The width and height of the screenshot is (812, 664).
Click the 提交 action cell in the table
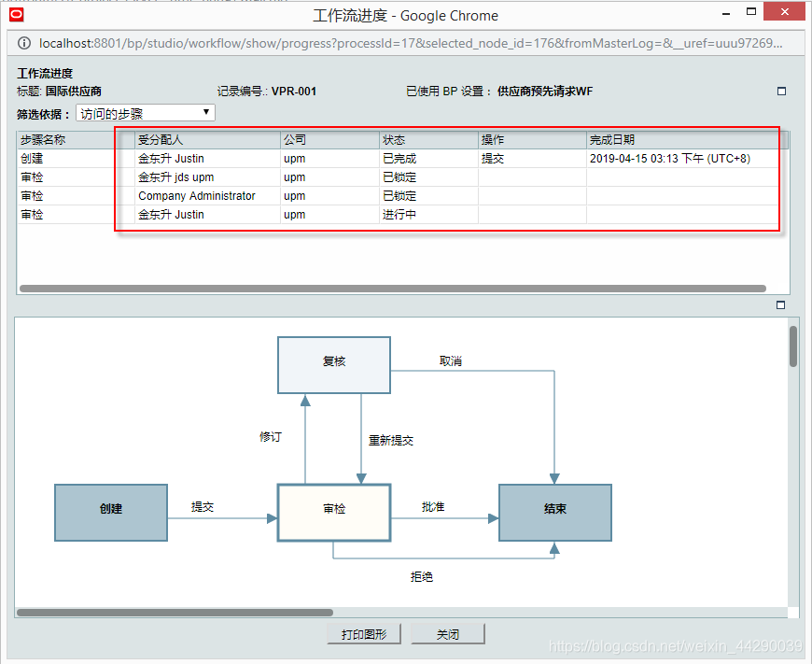click(x=532, y=159)
